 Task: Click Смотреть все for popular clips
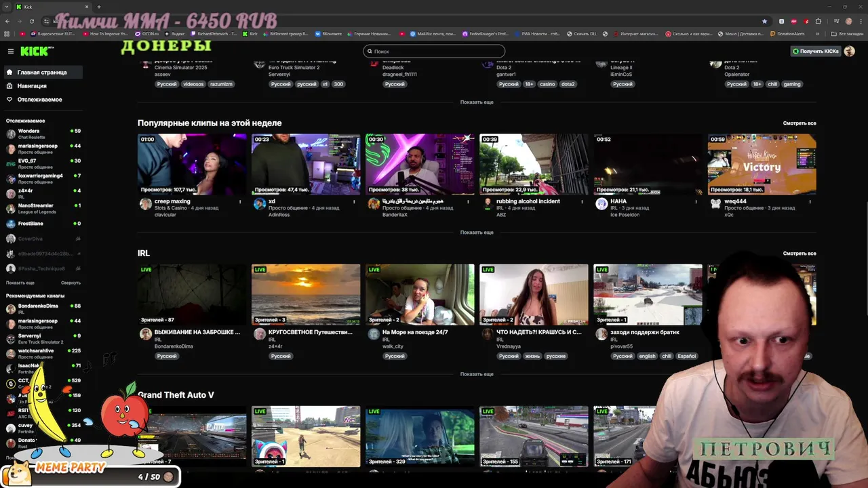[800, 123]
